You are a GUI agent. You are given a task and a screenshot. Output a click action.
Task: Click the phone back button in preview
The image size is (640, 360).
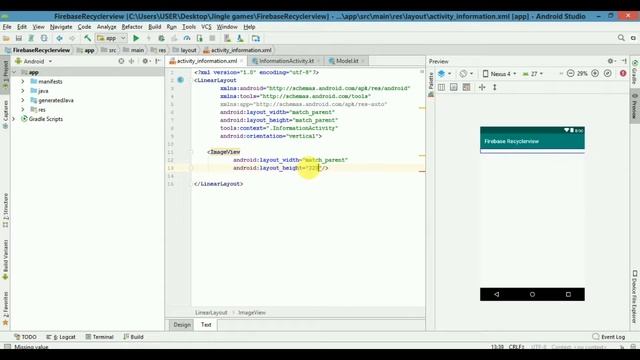pyautogui.click(x=496, y=294)
